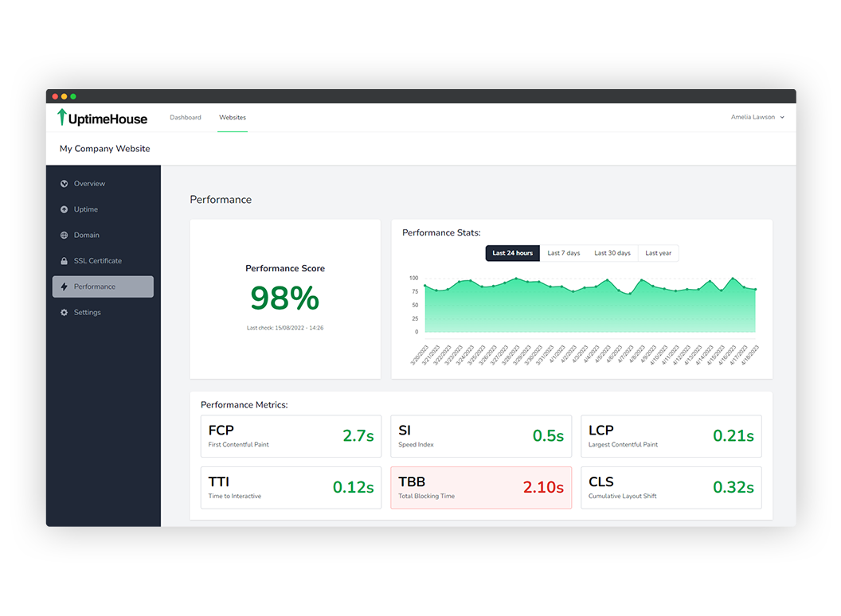841x616 pixels.
Task: Click the 0.32s CLS value
Action: 733,487
